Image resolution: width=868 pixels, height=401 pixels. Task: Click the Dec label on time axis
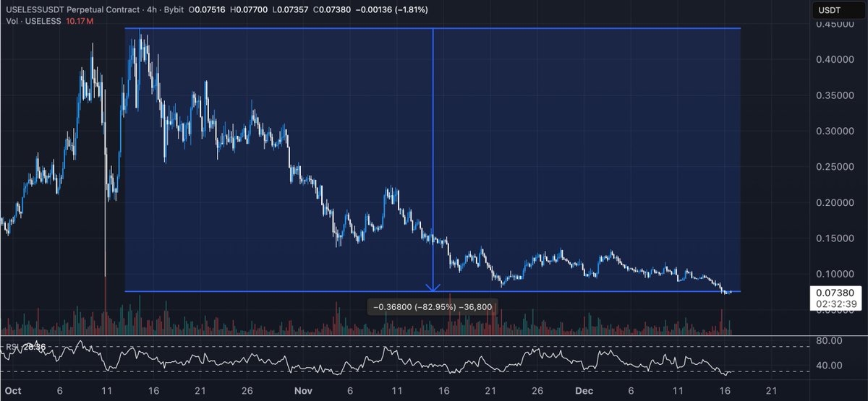point(584,389)
